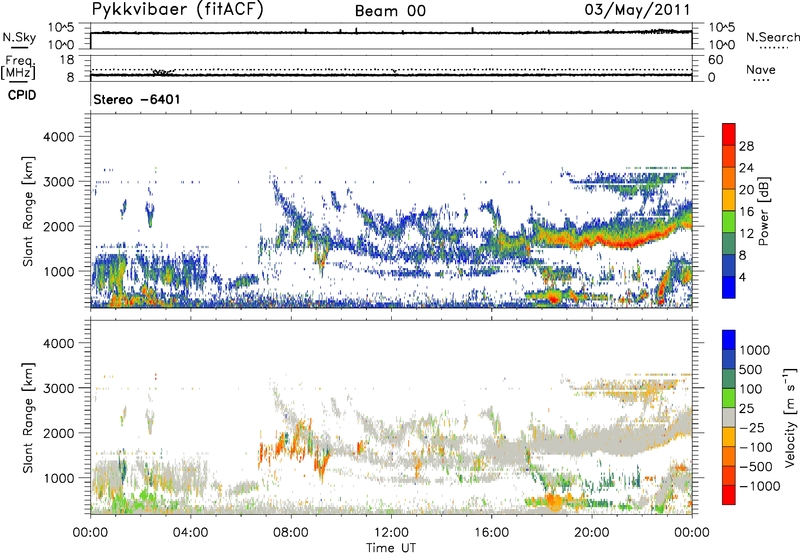Click the "00:00" label starting the time axis
Screen dimensions: 800x554
click(x=90, y=533)
